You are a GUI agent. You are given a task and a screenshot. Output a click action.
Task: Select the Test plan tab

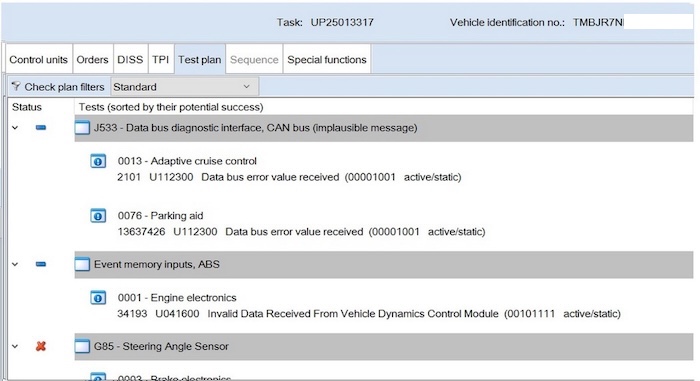click(x=200, y=59)
